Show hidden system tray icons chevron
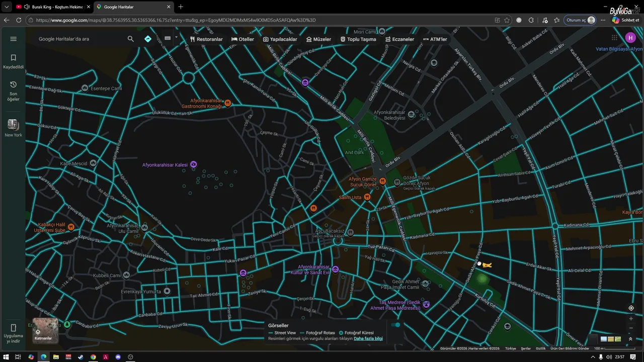The image size is (644, 362). click(x=593, y=357)
